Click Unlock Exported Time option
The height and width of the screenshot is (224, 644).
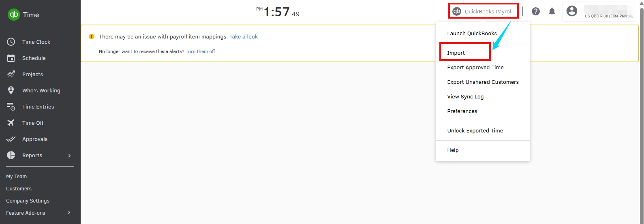click(x=475, y=131)
